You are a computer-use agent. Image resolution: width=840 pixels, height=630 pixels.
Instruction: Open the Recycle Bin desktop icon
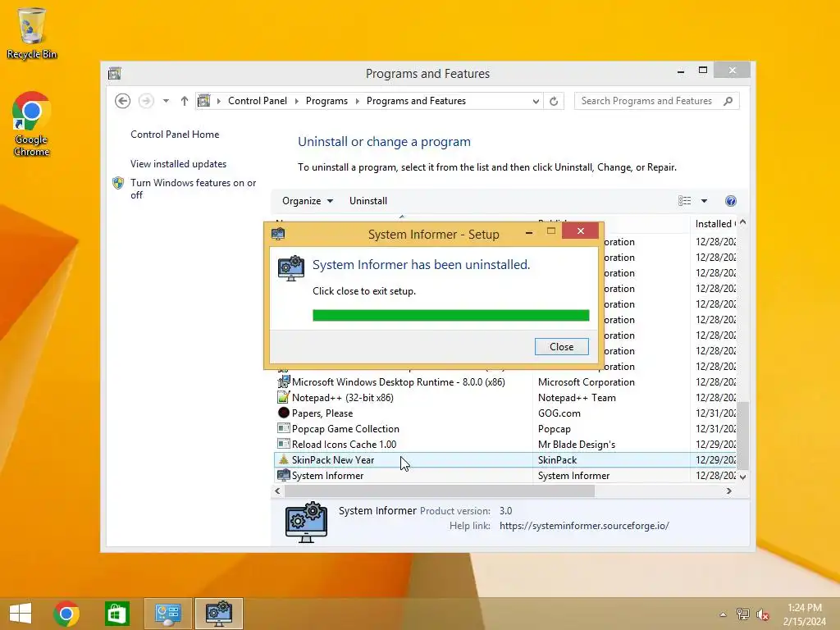32,32
